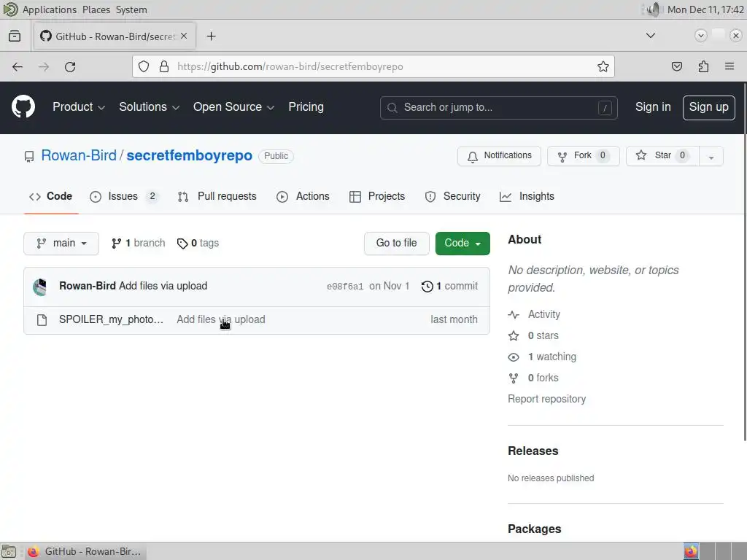
Task: Bookmark page with star icon in URL bar
Action: pyautogui.click(x=603, y=66)
